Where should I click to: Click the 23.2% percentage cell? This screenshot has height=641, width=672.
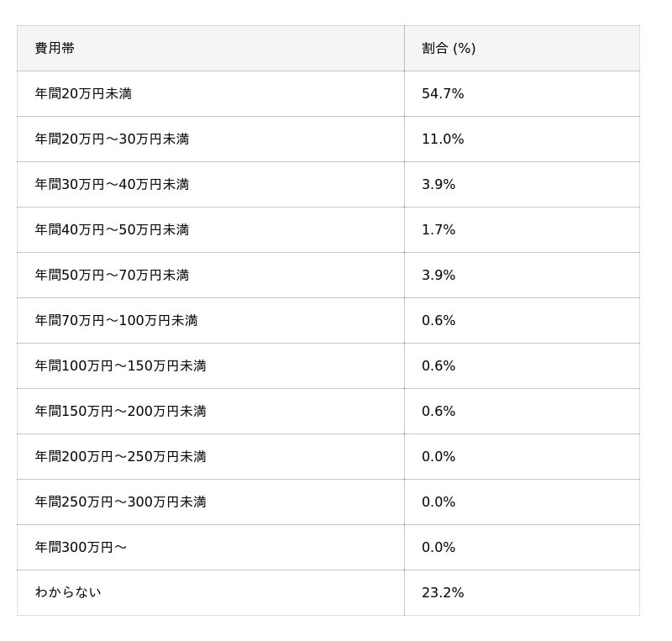443,593
